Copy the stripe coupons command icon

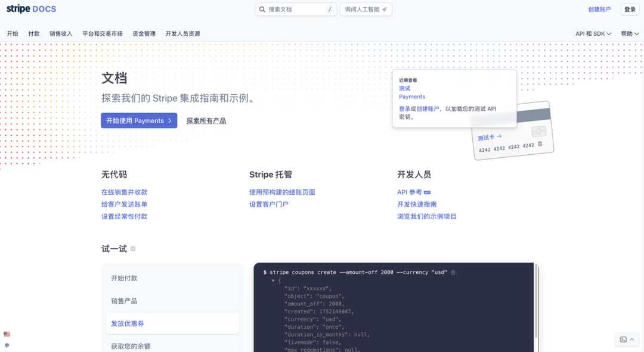(453, 272)
